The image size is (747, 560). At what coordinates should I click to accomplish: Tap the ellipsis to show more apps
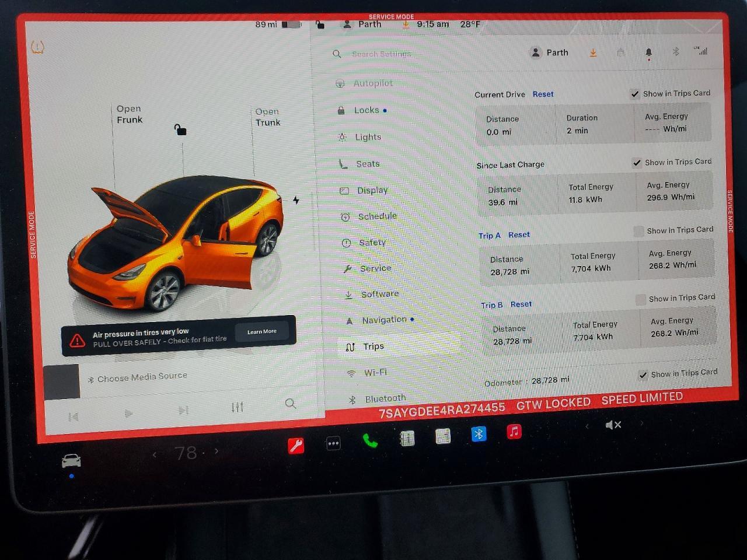coord(333,443)
